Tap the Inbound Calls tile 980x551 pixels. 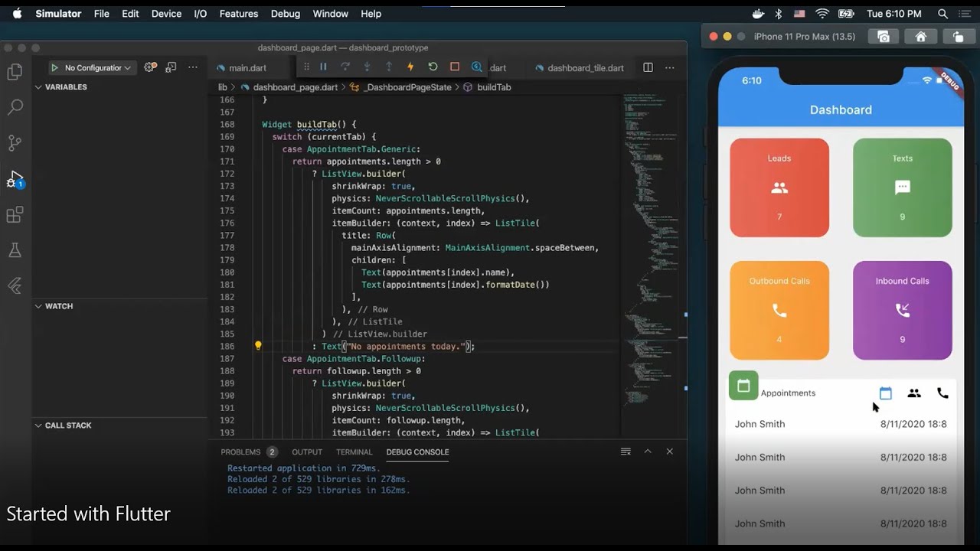(903, 310)
